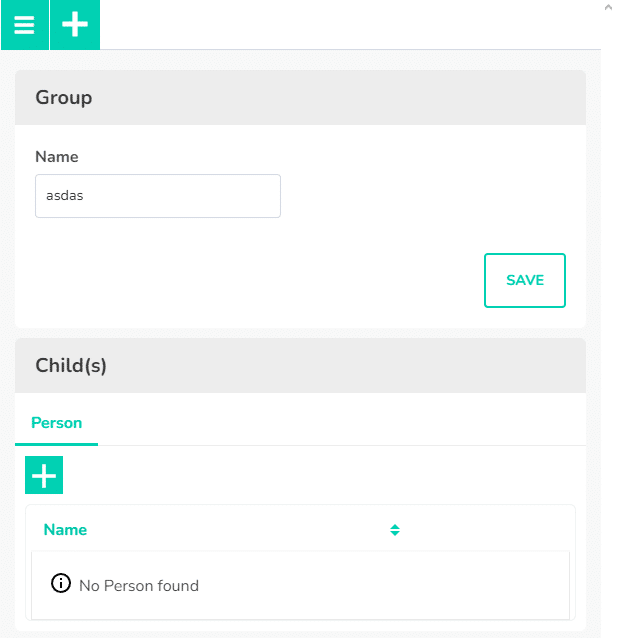Switch to the Person tab

(57, 423)
